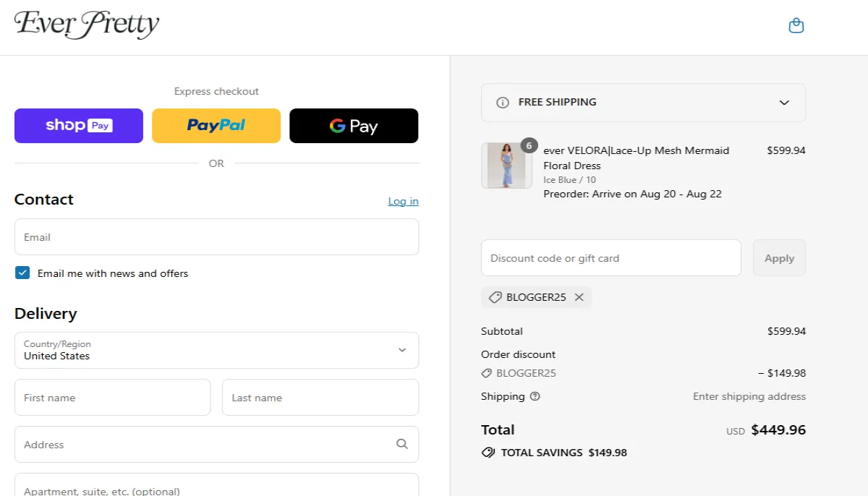The height and width of the screenshot is (496, 868).
Task: Open the shopping bag icon
Action: point(796,24)
